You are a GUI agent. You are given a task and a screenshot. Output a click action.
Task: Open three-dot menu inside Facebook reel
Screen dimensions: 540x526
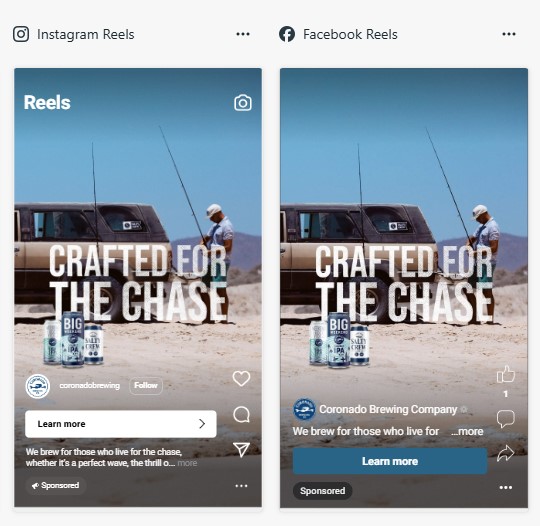point(506,487)
